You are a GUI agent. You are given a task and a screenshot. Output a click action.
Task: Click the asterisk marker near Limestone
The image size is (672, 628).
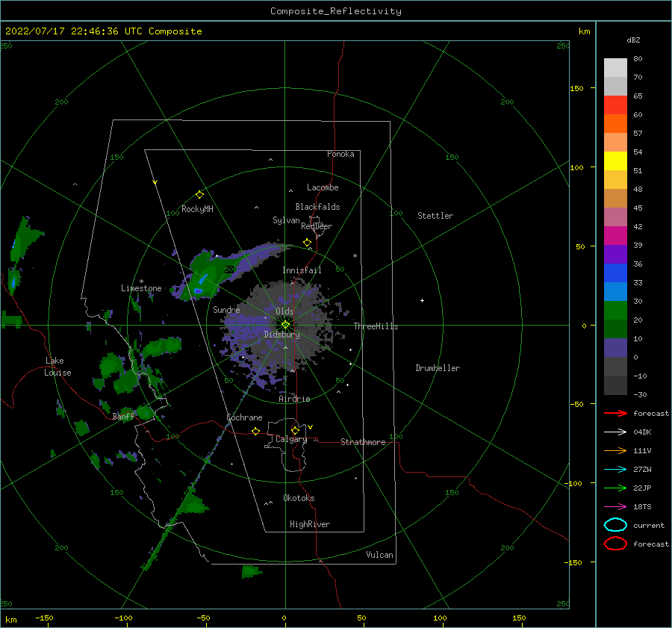point(141,282)
